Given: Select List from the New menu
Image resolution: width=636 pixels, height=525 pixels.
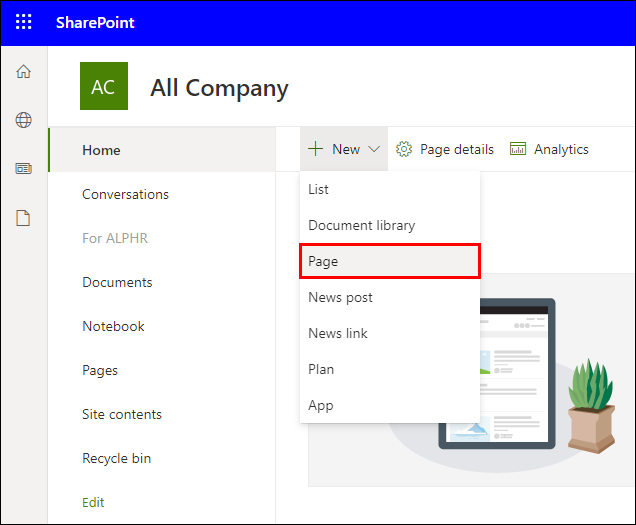Looking at the screenshot, I should click(389, 189).
